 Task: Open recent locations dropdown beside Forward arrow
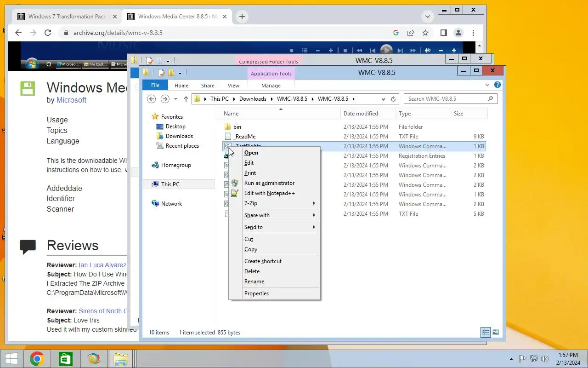tap(175, 99)
